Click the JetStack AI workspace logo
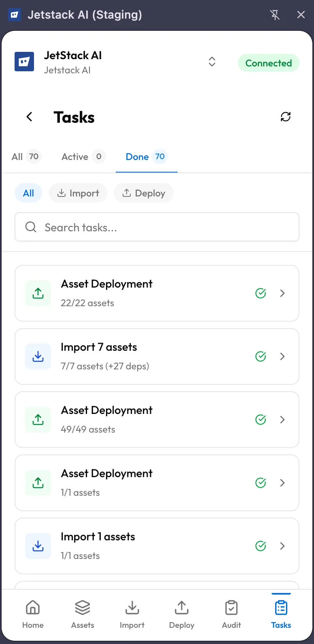Viewport: 314px width, 644px height. [24, 62]
